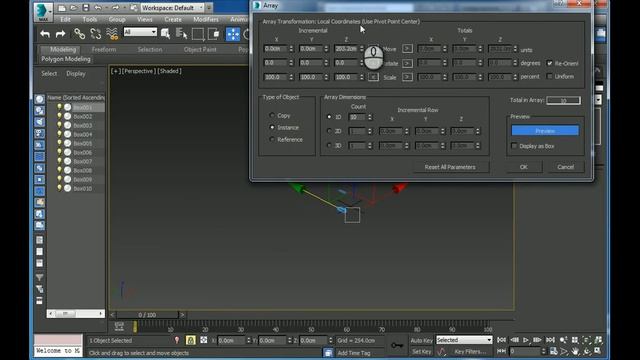Open the Select by Name tool
Screen dimensions: 640x360
(x=181, y=34)
